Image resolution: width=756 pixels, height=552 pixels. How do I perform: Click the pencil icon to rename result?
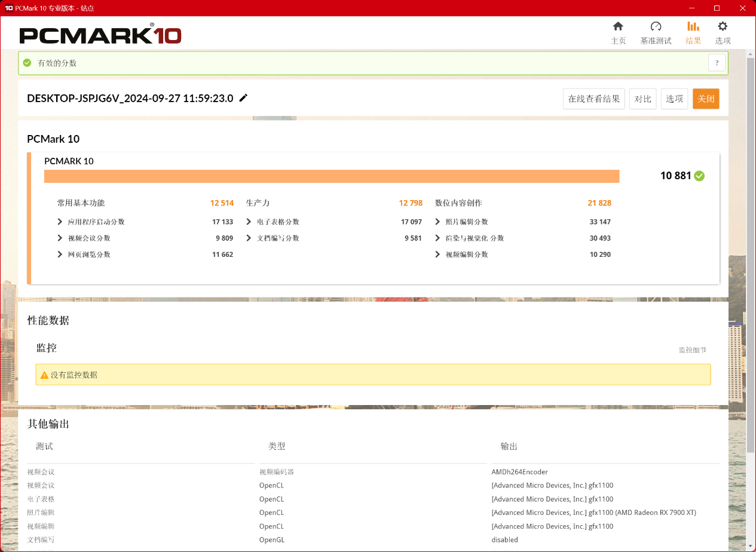click(x=243, y=98)
